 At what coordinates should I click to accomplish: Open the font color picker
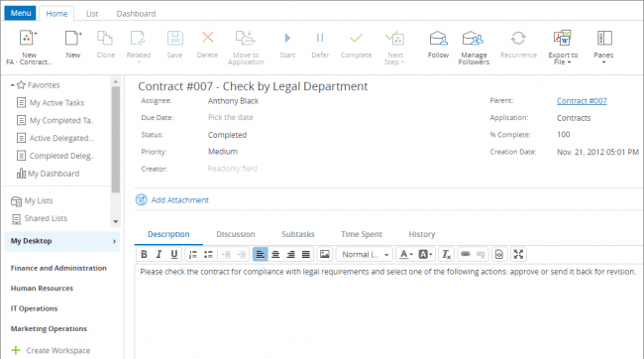(x=406, y=255)
